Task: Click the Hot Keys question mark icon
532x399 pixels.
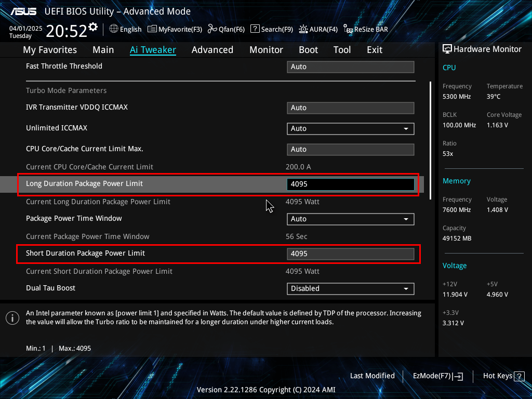Action: click(x=519, y=376)
